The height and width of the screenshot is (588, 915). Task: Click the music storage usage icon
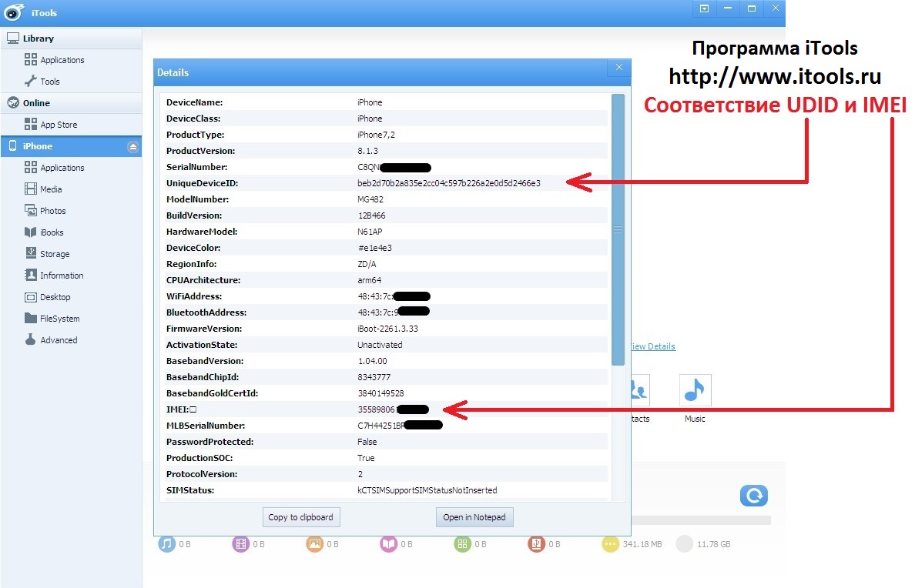coord(167,544)
